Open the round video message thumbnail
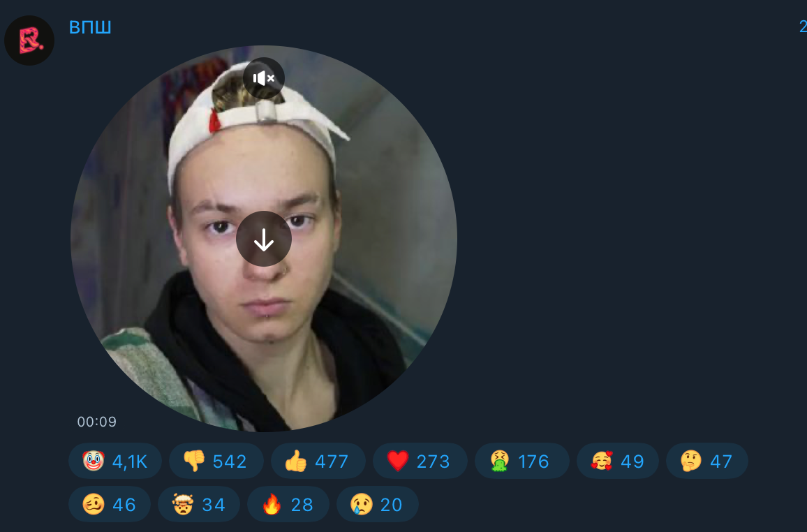 pyautogui.click(x=263, y=238)
